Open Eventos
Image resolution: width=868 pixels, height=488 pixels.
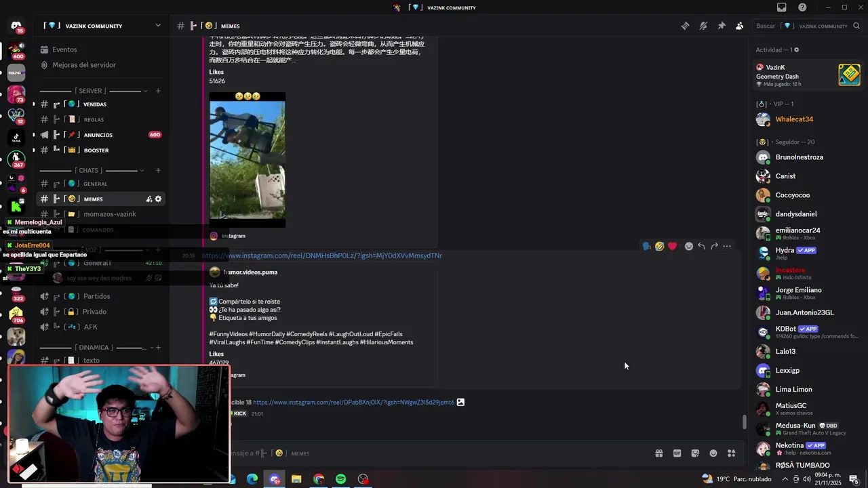point(64,49)
